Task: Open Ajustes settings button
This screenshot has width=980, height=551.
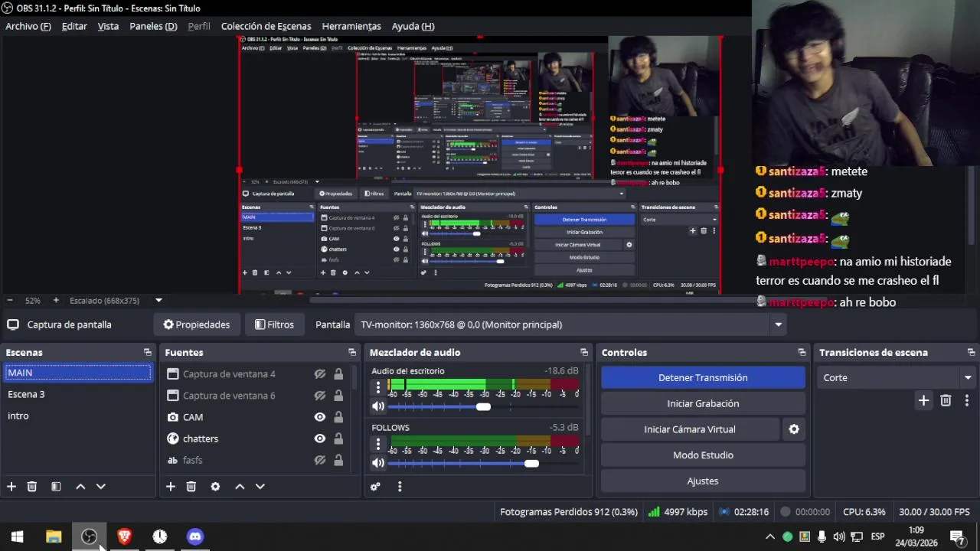Action: point(703,481)
